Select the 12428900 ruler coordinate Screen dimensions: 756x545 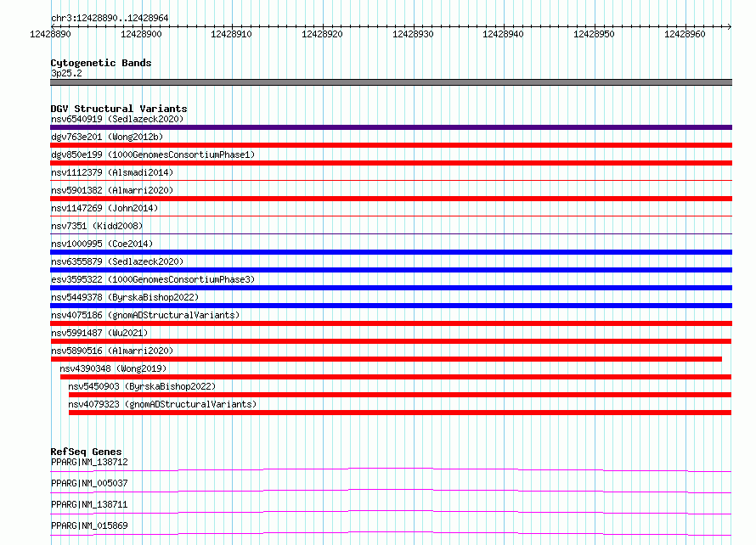click(x=141, y=34)
